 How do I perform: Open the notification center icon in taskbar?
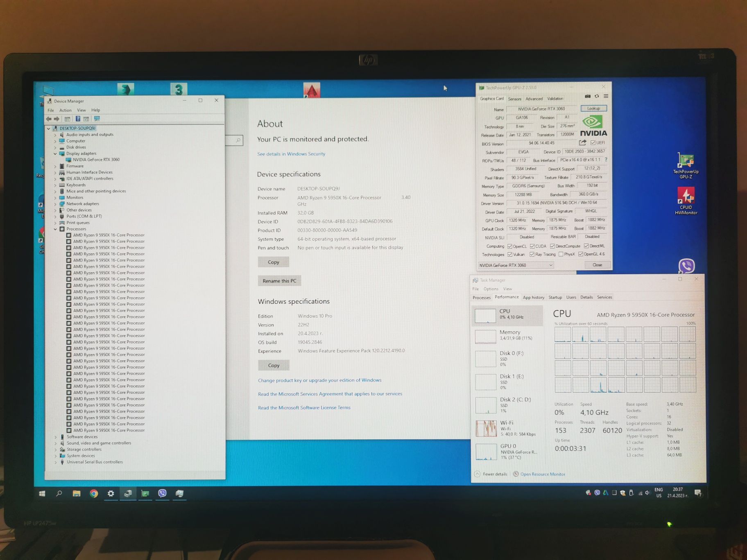698,493
